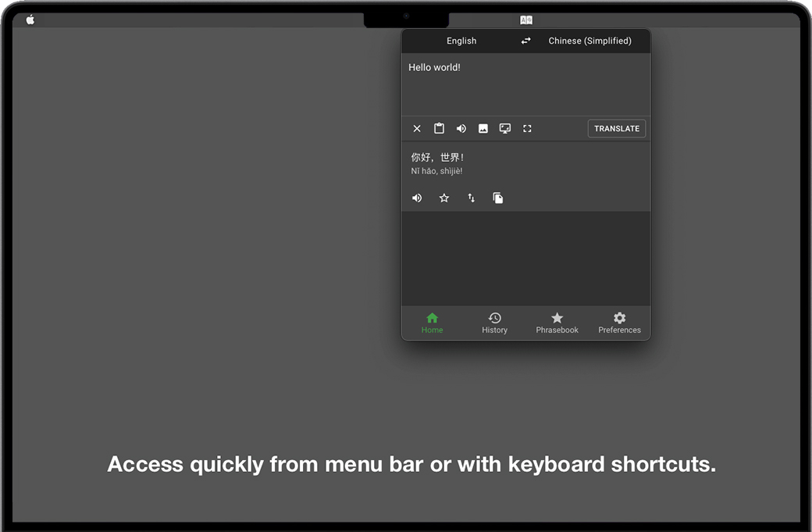This screenshot has width=812, height=532.
Task: Open the translate-from-image icon
Action: point(483,129)
